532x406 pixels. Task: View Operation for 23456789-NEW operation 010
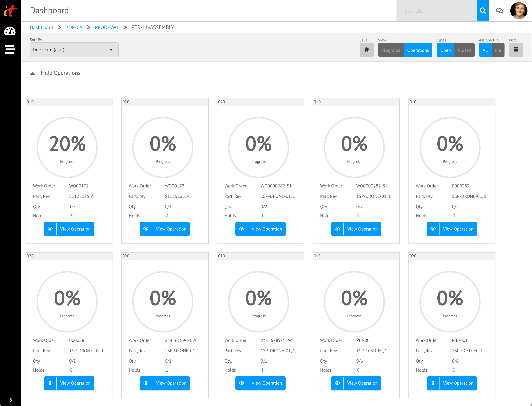click(x=261, y=383)
